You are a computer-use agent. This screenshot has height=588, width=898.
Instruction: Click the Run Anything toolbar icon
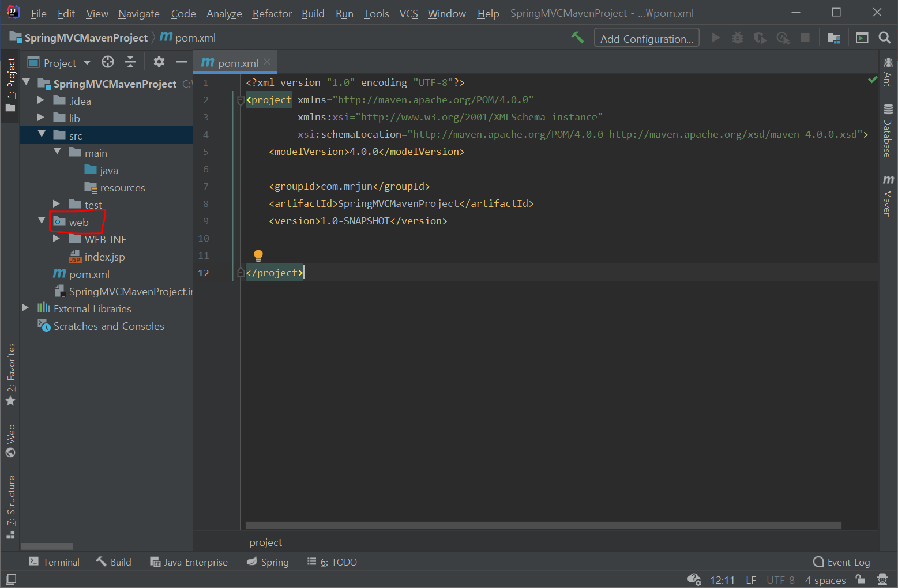[x=862, y=37]
